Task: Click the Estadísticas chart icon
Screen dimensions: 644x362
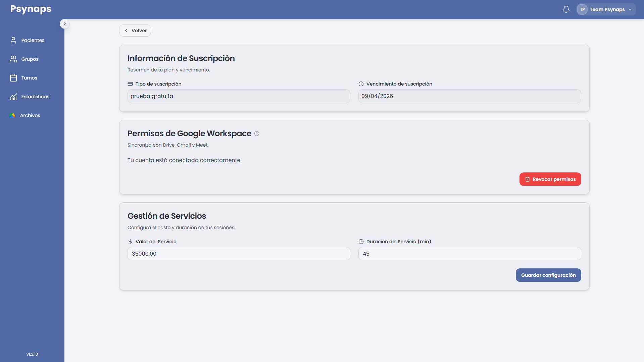Action: point(13,97)
